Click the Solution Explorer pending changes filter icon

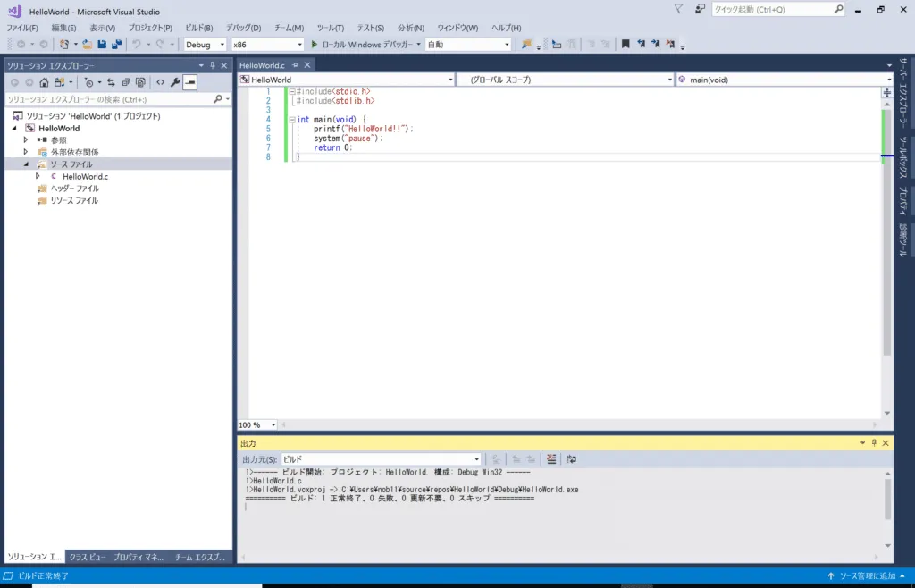click(x=88, y=83)
